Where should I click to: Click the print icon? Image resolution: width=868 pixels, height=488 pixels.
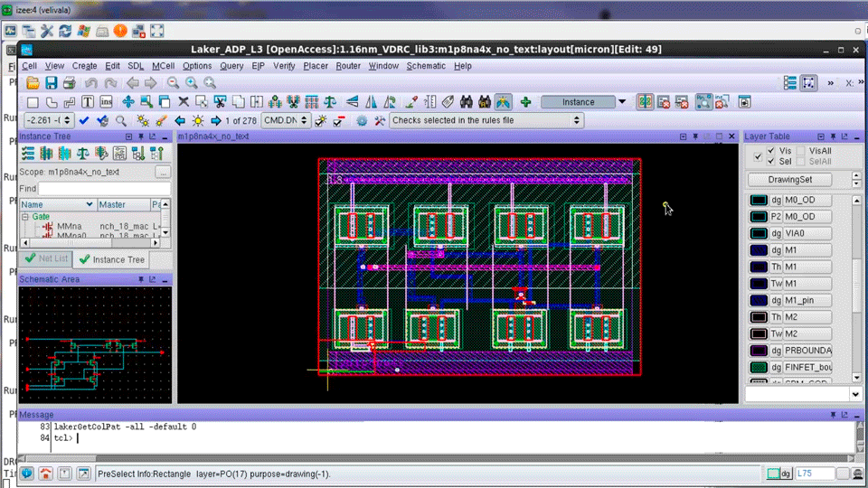pyautogui.click(x=70, y=83)
